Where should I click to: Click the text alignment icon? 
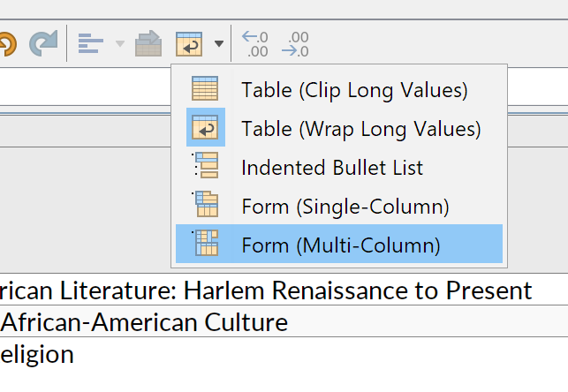click(x=91, y=44)
